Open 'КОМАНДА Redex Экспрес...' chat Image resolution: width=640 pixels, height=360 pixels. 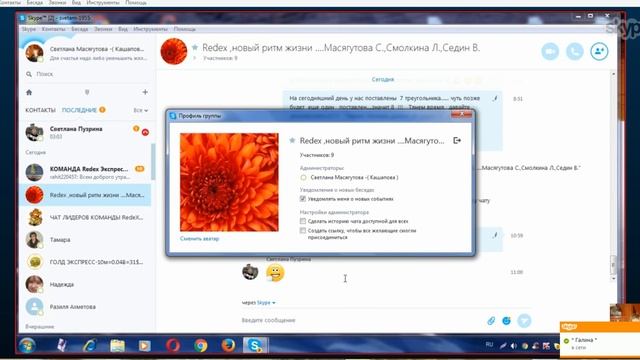tap(84, 173)
